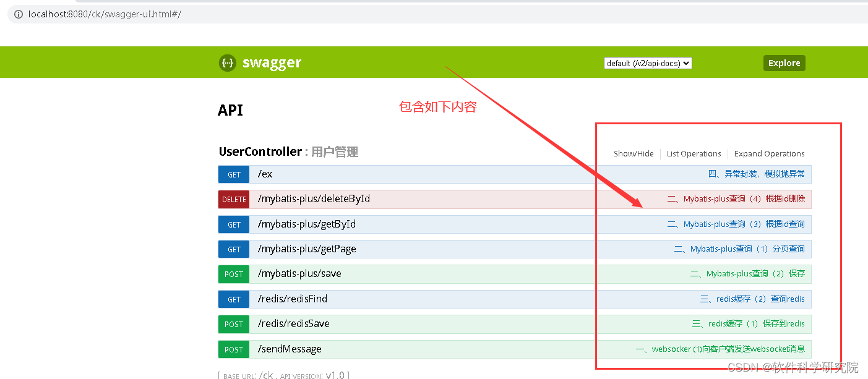Image resolution: width=868 pixels, height=379 pixels.
Task: Click the POST badge on /sendMessage
Action: 233,349
